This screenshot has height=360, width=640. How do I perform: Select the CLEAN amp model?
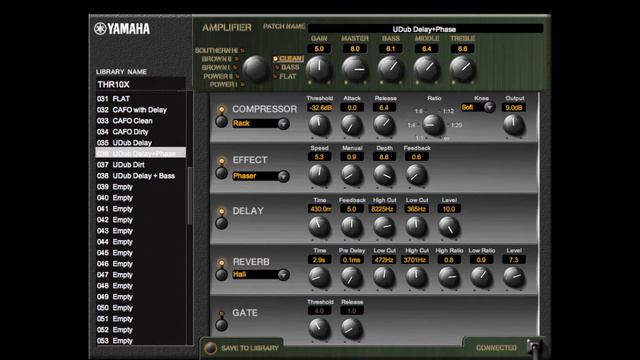coord(288,59)
